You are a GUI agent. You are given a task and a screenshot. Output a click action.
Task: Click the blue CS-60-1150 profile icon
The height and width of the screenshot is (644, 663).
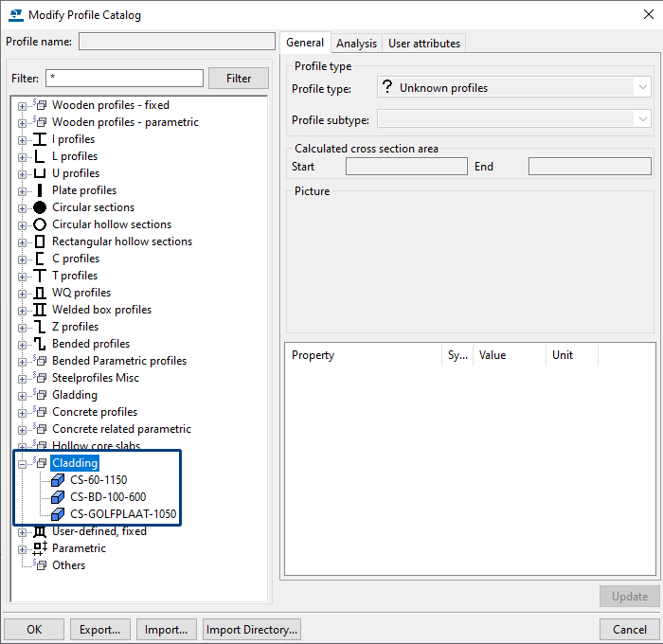point(58,480)
